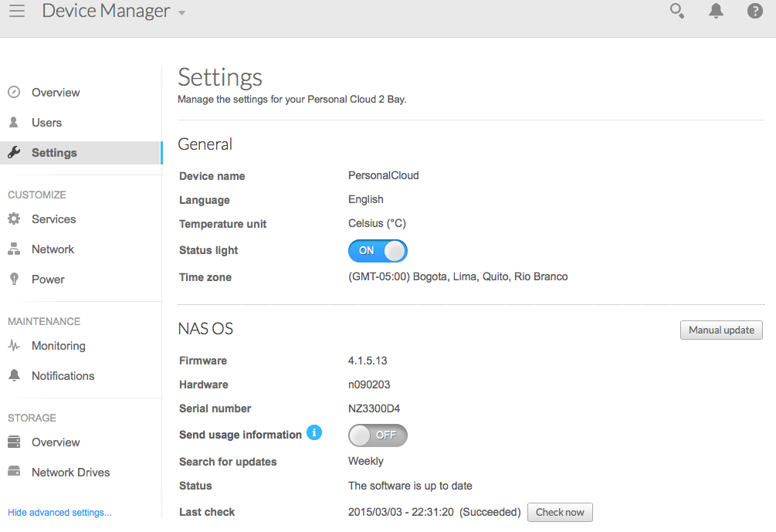Expand the Device Manager dropdown arrow
776x532 pixels.
tap(181, 13)
